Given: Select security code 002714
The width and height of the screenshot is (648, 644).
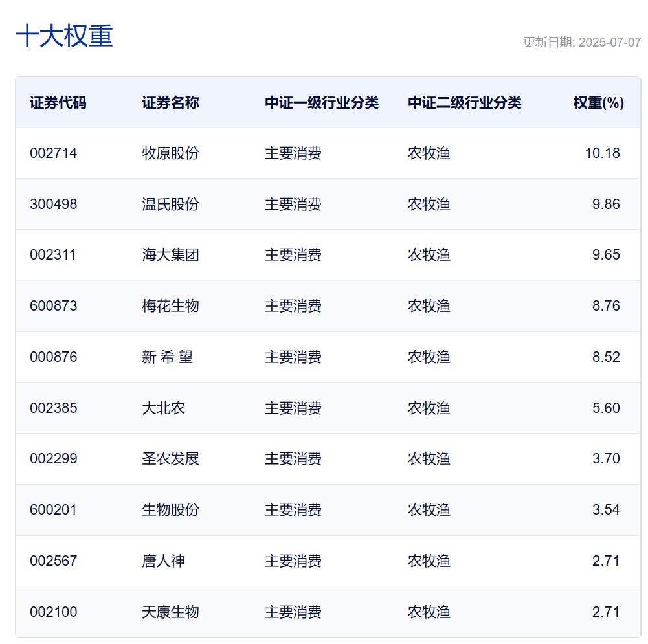Looking at the screenshot, I should click(53, 153).
